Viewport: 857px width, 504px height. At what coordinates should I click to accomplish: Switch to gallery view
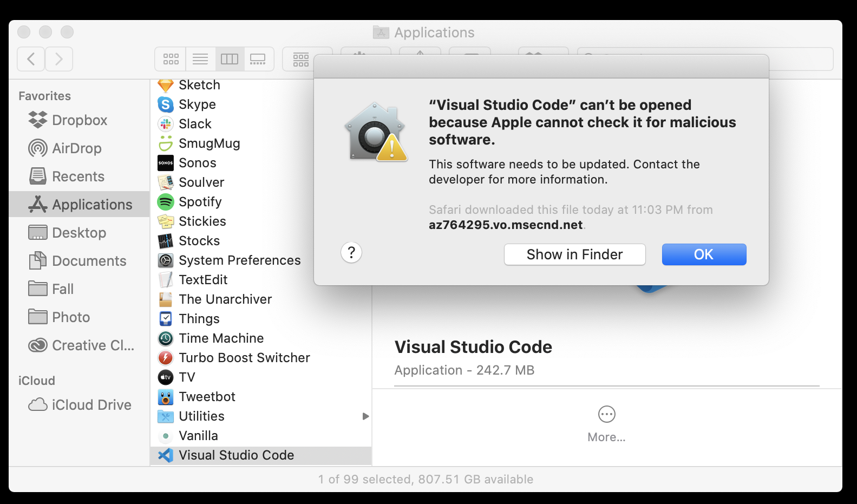coord(258,59)
